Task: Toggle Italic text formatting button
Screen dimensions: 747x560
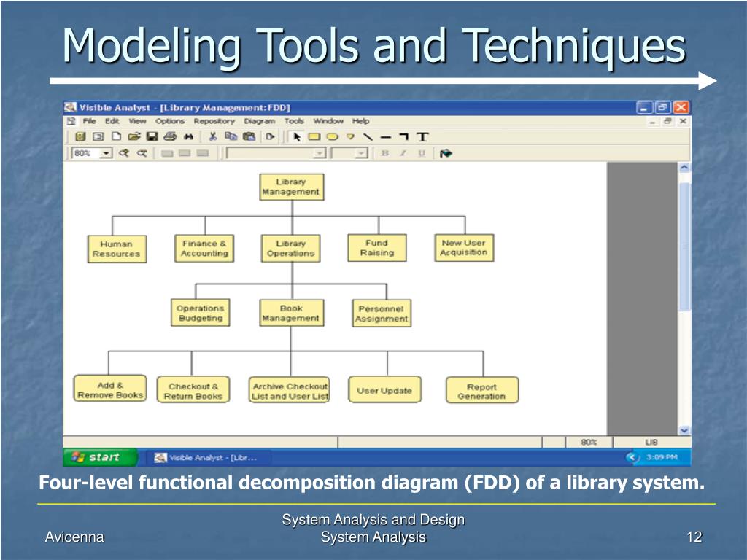Action: (x=403, y=153)
